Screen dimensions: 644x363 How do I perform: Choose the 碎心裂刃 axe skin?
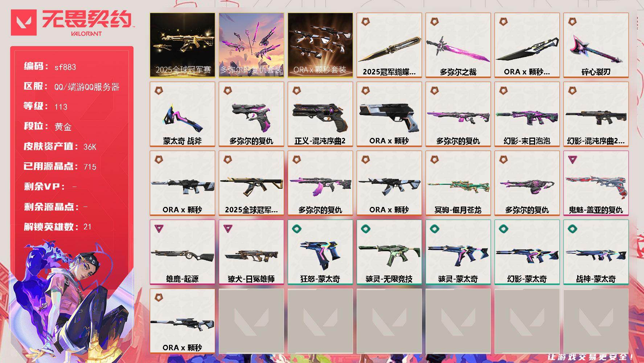[x=596, y=45]
